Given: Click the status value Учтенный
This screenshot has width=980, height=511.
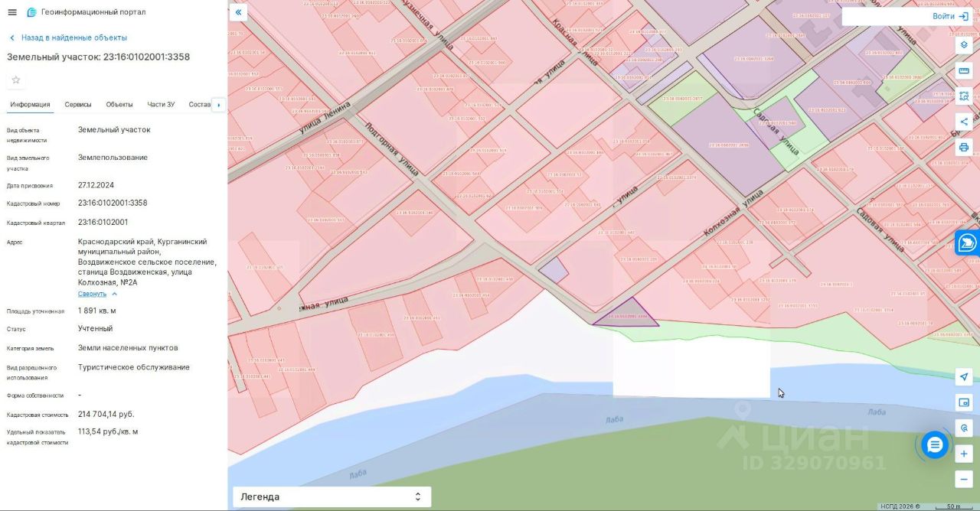Looking at the screenshot, I should tap(95, 329).
